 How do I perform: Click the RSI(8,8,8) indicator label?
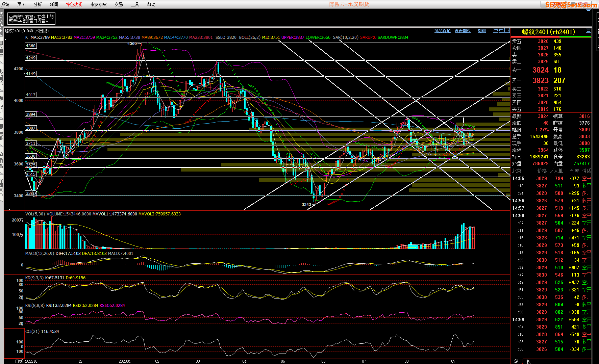(x=35, y=306)
